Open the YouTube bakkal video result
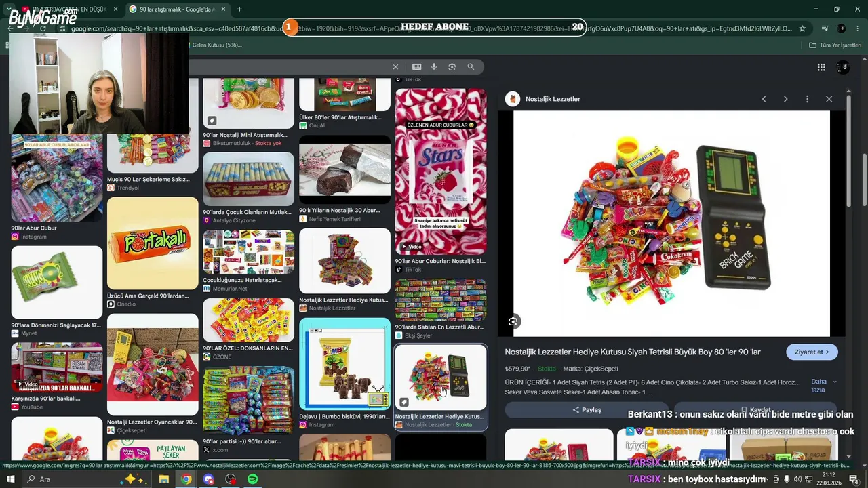This screenshot has height=488, width=868. (57, 367)
